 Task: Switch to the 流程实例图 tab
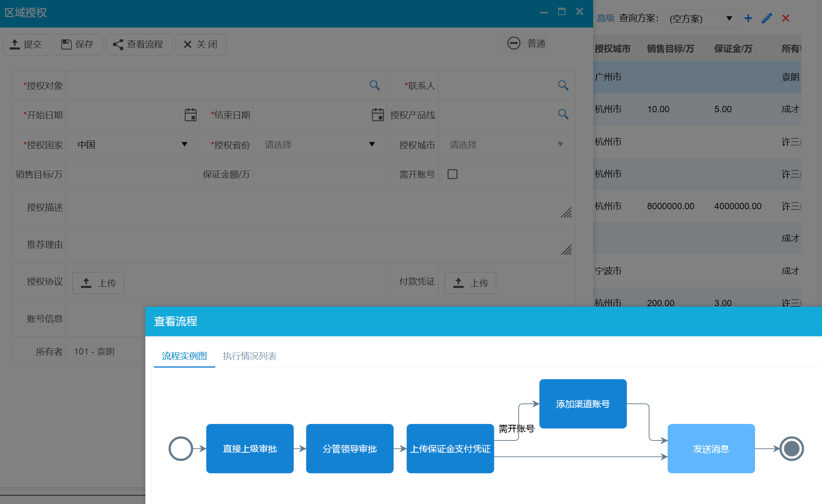coord(184,356)
